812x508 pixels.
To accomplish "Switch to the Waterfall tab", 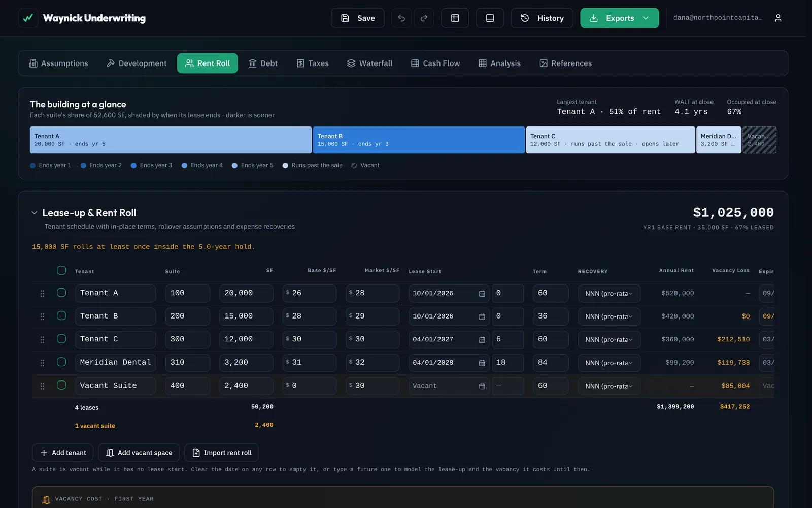I will click(x=370, y=63).
